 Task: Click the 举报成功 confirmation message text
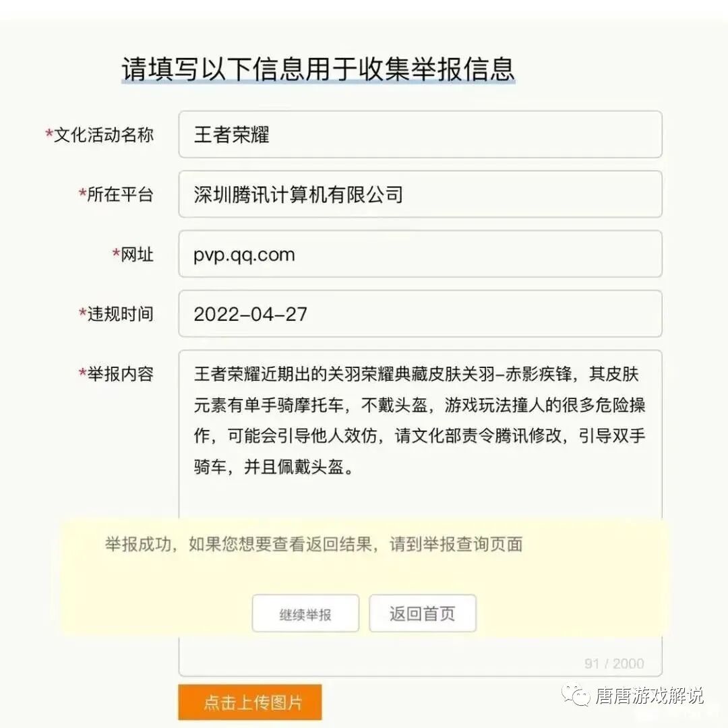(x=314, y=544)
